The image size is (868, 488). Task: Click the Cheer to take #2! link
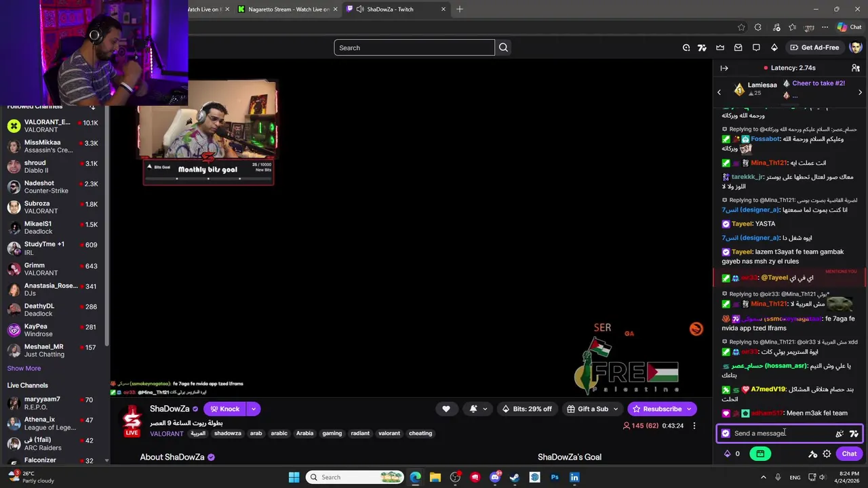[818, 83]
